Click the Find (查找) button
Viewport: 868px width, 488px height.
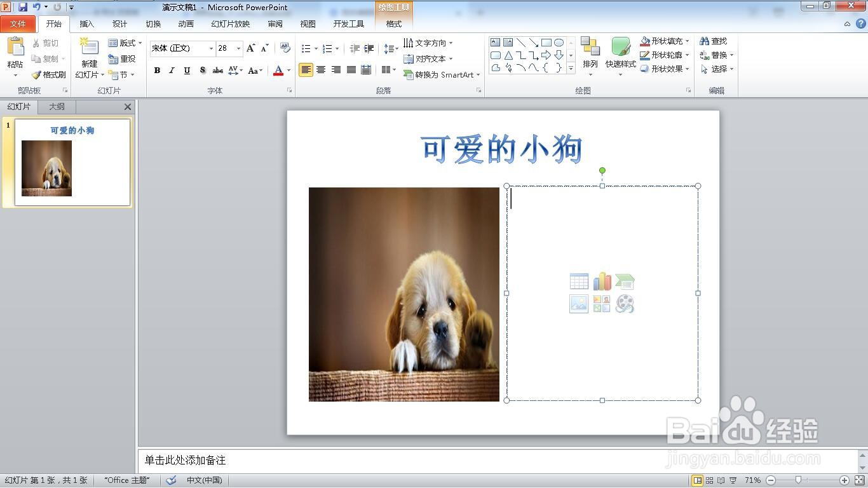(713, 41)
